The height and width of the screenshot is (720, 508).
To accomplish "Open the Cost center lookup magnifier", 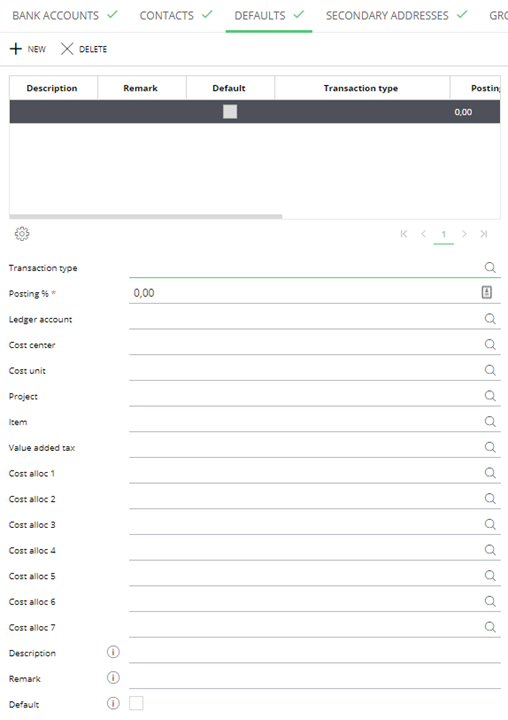I will pyautogui.click(x=490, y=344).
